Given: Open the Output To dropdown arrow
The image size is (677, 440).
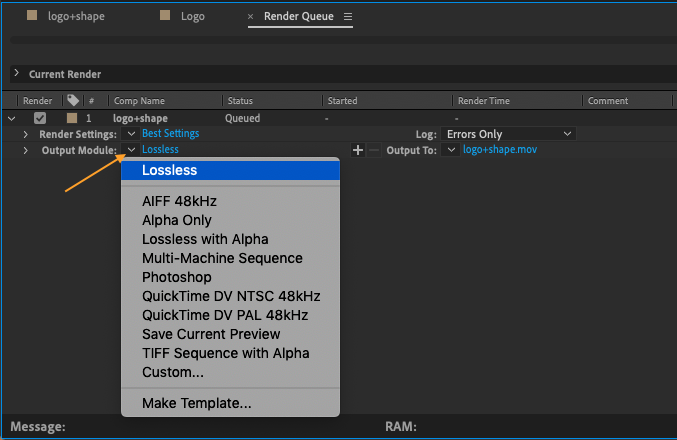Looking at the screenshot, I should coord(452,150).
